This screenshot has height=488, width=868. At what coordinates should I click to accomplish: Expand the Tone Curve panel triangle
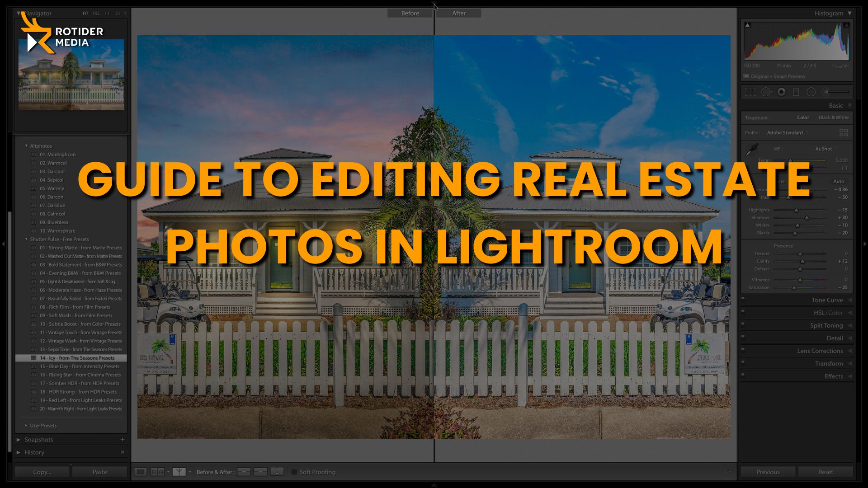point(849,300)
